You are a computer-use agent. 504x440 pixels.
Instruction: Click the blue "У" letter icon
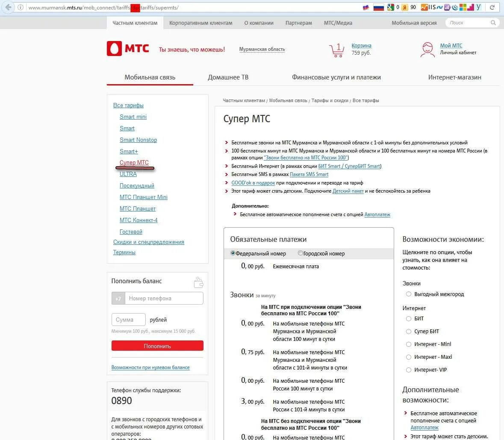tap(479, 7)
